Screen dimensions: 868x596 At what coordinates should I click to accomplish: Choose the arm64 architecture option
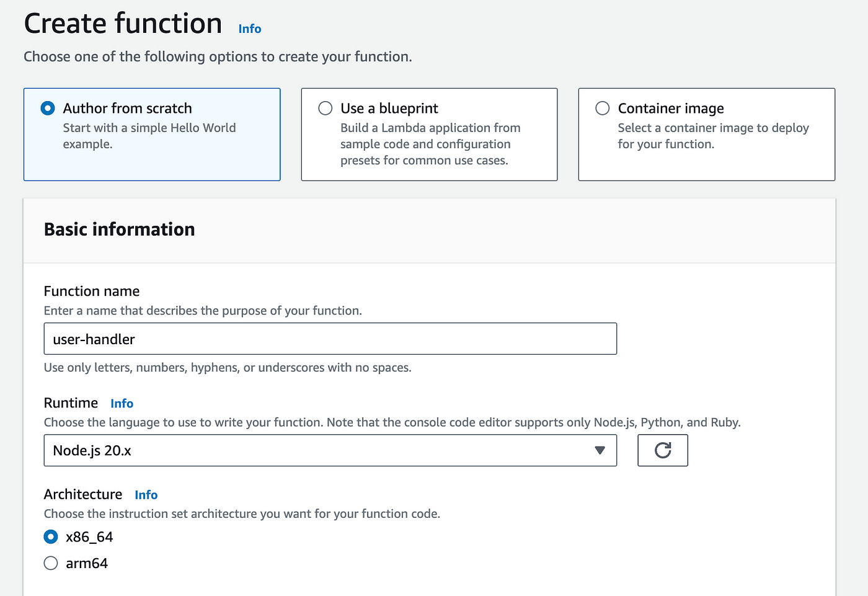pyautogui.click(x=51, y=563)
